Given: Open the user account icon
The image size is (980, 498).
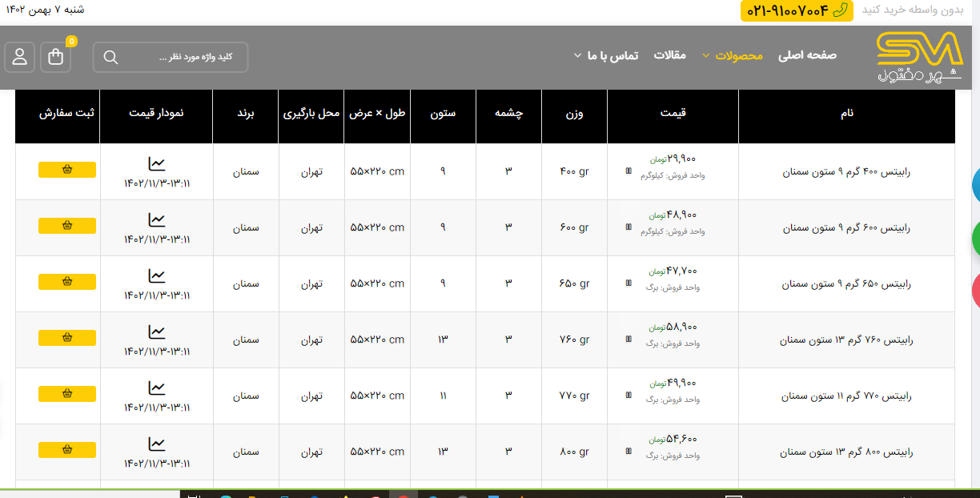Looking at the screenshot, I should pos(19,57).
